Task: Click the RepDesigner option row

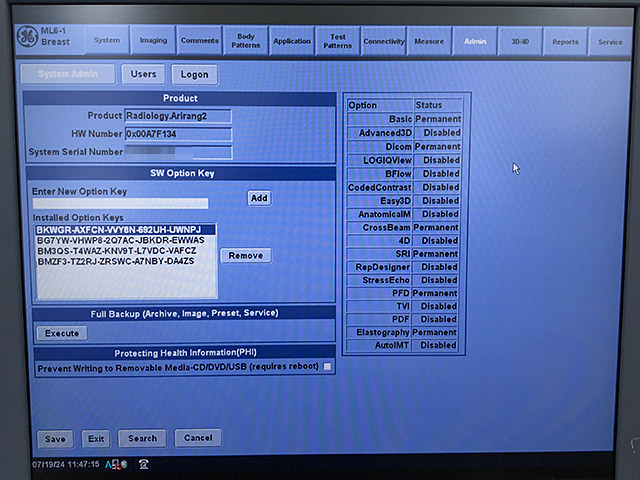Action: pyautogui.click(x=402, y=267)
